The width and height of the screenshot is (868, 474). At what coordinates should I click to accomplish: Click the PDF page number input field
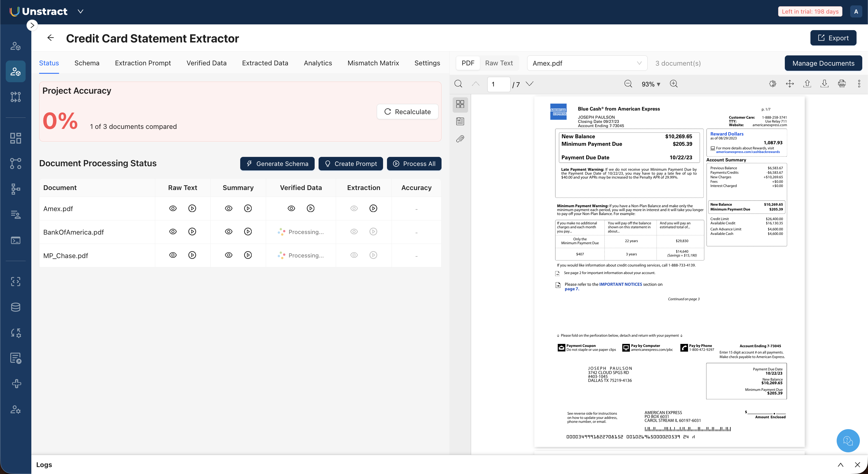[498, 84]
